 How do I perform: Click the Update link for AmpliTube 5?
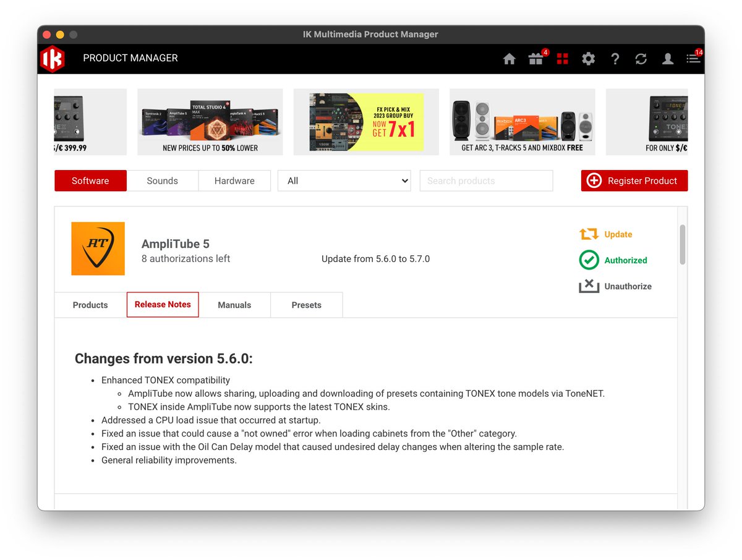click(618, 234)
